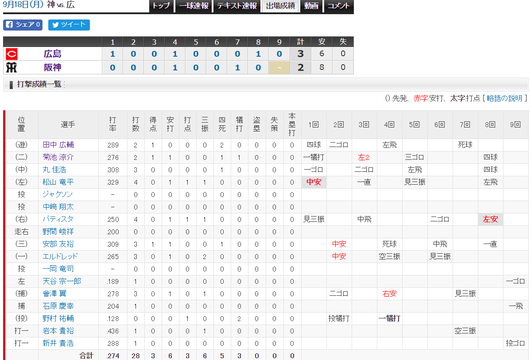
Task: Open pitcher 一岡 竜司 profile
Action: (58, 269)
